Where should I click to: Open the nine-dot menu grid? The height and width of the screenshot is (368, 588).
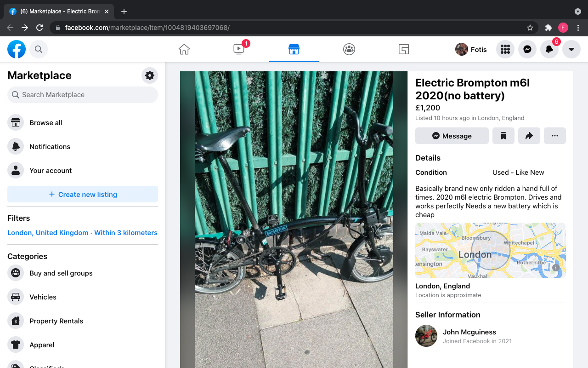(505, 49)
